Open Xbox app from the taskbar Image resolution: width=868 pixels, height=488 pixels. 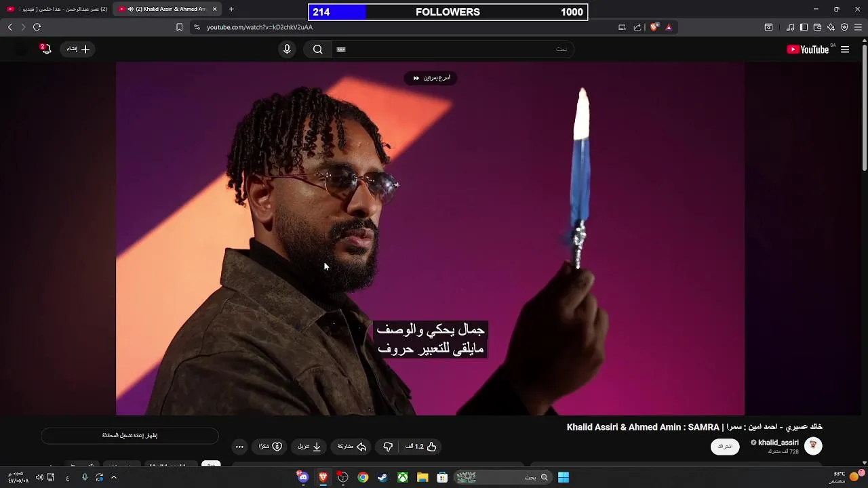(402, 477)
